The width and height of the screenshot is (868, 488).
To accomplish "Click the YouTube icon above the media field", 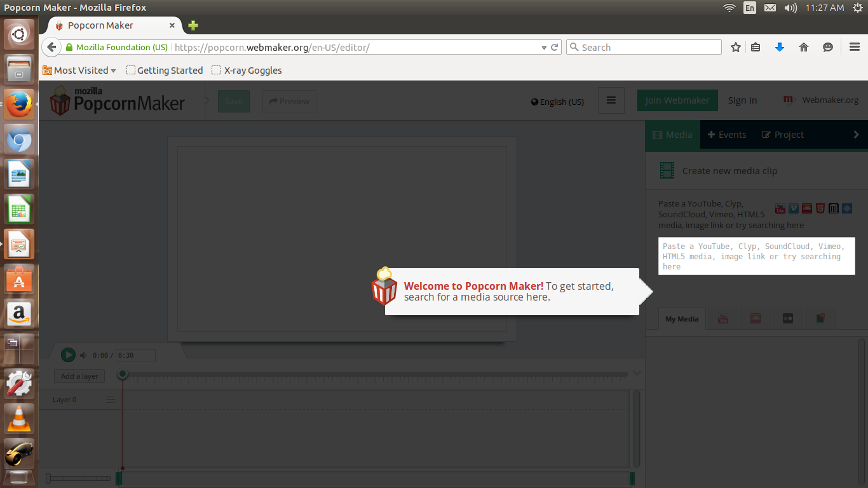I will (x=780, y=208).
